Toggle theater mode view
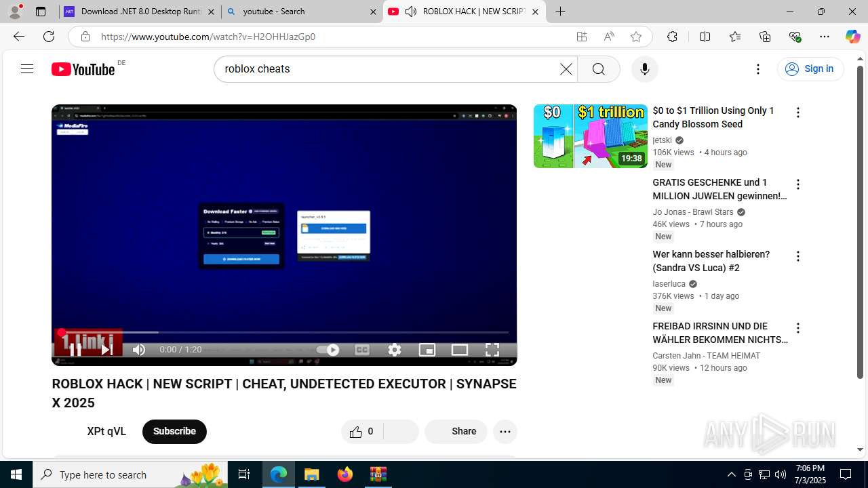Screen dimensions: 868x488 [x=460, y=350]
